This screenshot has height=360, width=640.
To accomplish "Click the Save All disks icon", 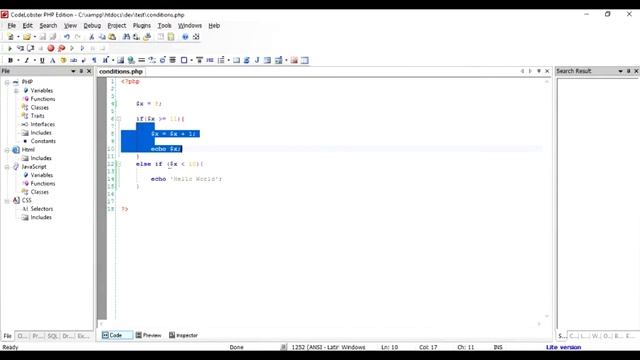I will pyautogui.click(x=53, y=37).
